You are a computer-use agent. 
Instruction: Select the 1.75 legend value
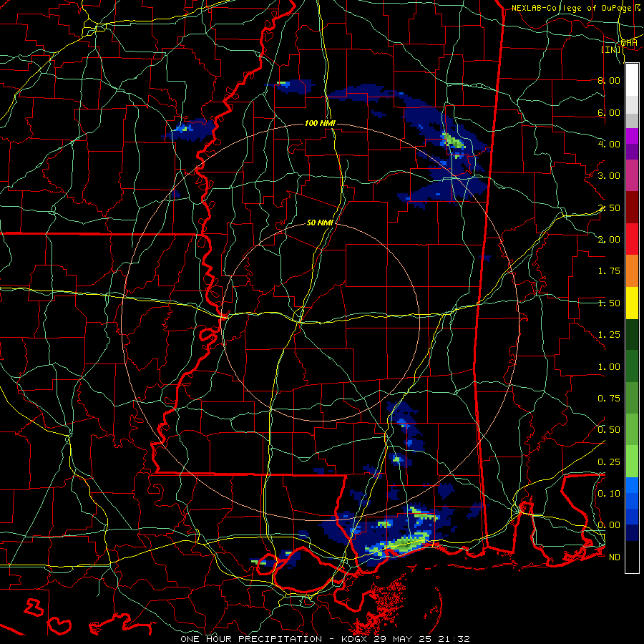pyautogui.click(x=609, y=271)
